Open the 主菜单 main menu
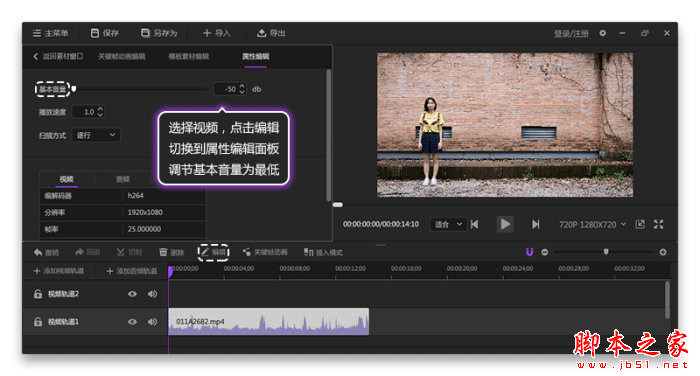 coord(50,33)
